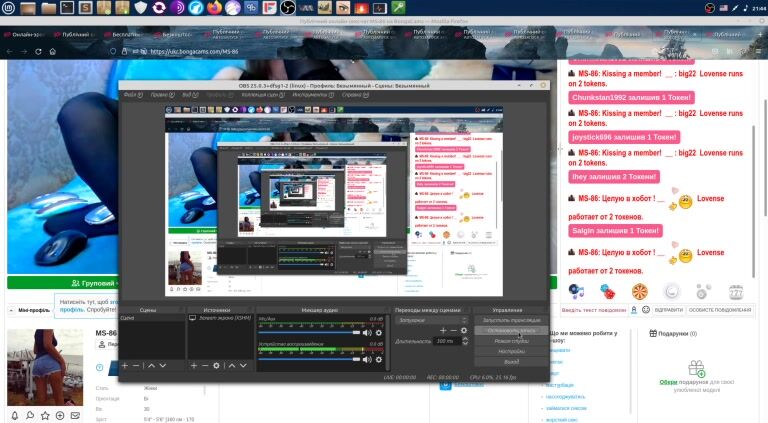The width and height of the screenshot is (768, 423).
Task: Move selected source down in Sources list
Action: click(x=242, y=366)
